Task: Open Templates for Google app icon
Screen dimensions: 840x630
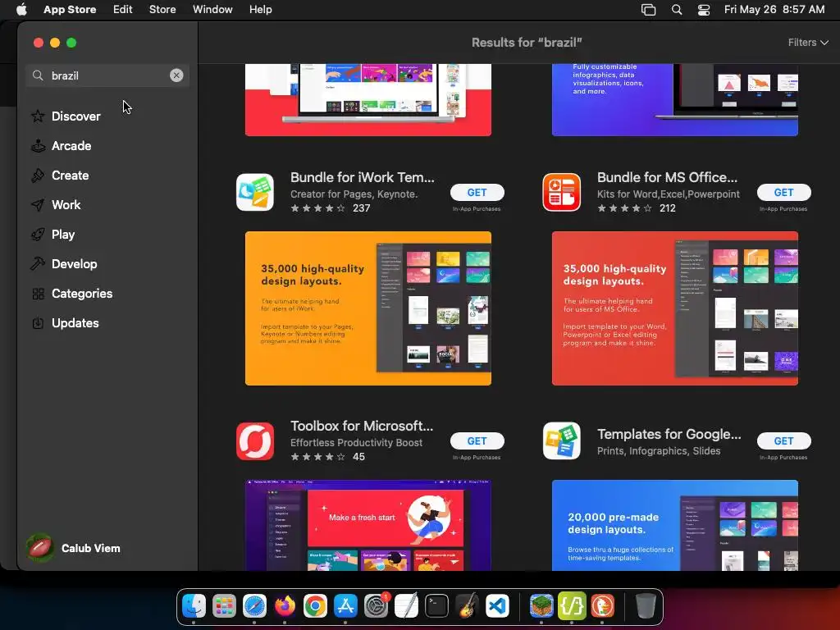Action: click(x=561, y=441)
